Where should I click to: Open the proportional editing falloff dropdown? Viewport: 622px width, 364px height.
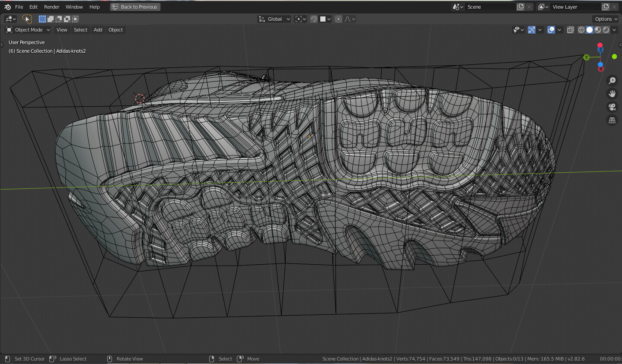click(x=350, y=19)
